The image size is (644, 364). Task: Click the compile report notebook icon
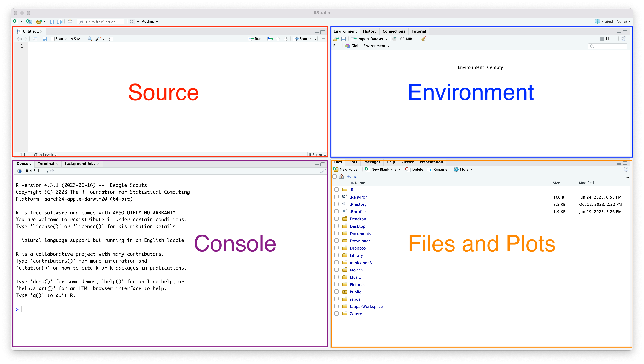tap(111, 39)
